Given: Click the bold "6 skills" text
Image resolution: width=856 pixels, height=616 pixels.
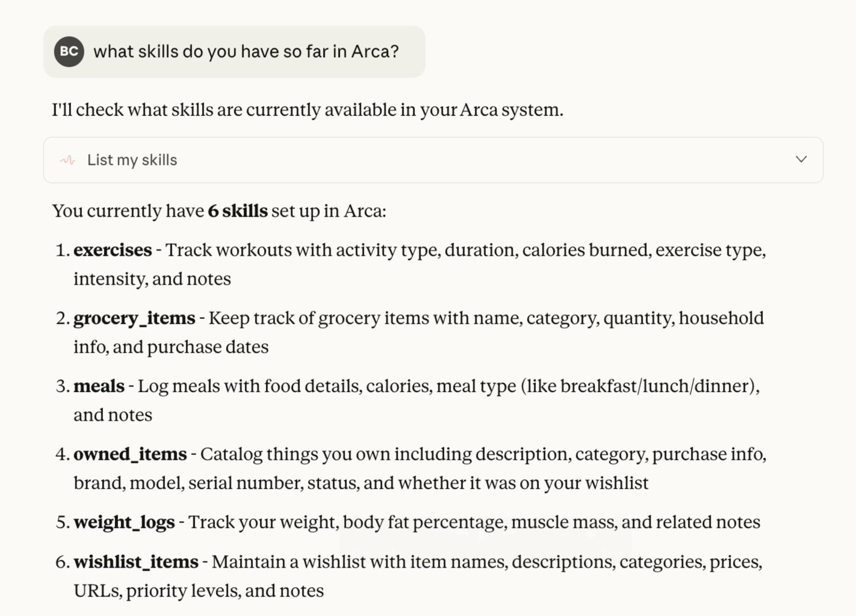Looking at the screenshot, I should pos(238,211).
